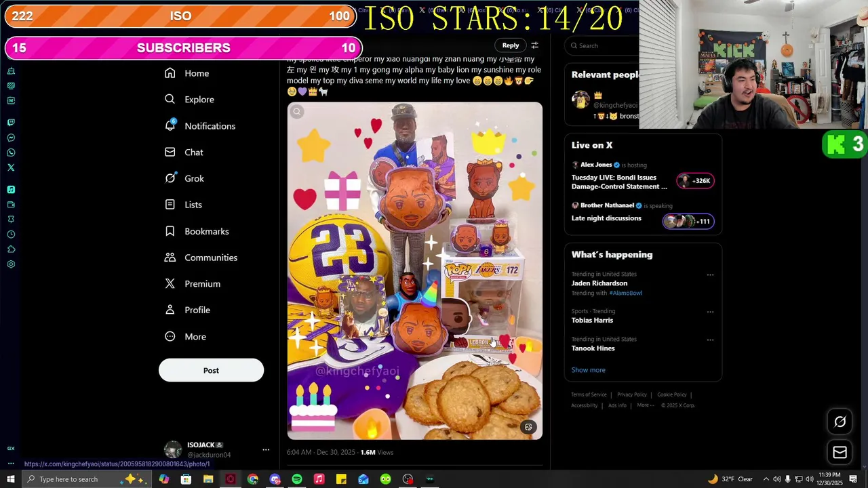This screenshot has width=868, height=488.
Task: Go to Home in X navigation
Action: click(186, 73)
